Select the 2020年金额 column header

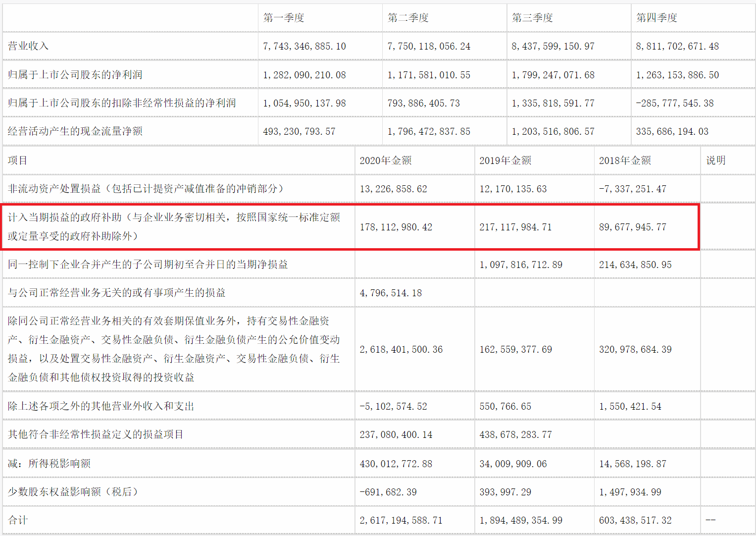pos(386,161)
